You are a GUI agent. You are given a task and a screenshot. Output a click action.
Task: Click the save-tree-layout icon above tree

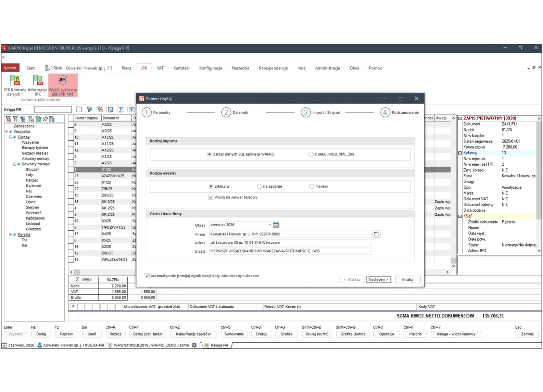(31, 119)
